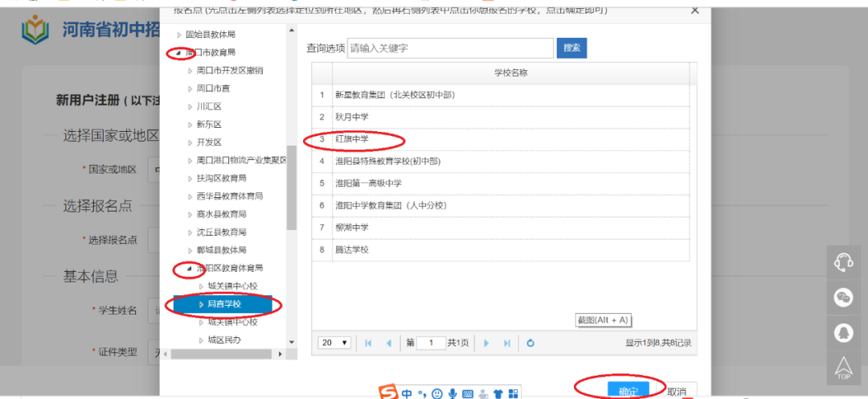Select 红旗中学 from the school list
This screenshot has width=868, height=399.
[x=352, y=139]
